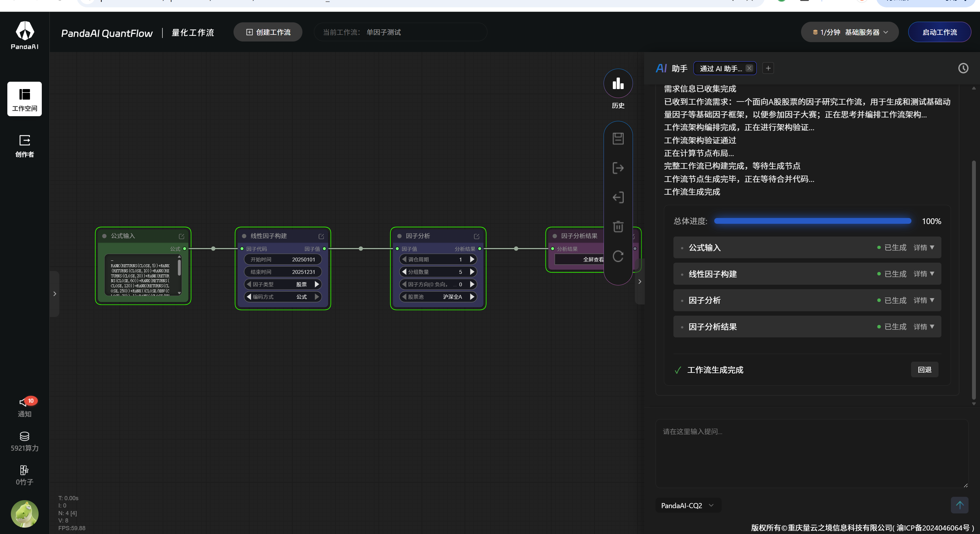Click the 回退 rollback button

tap(924, 370)
